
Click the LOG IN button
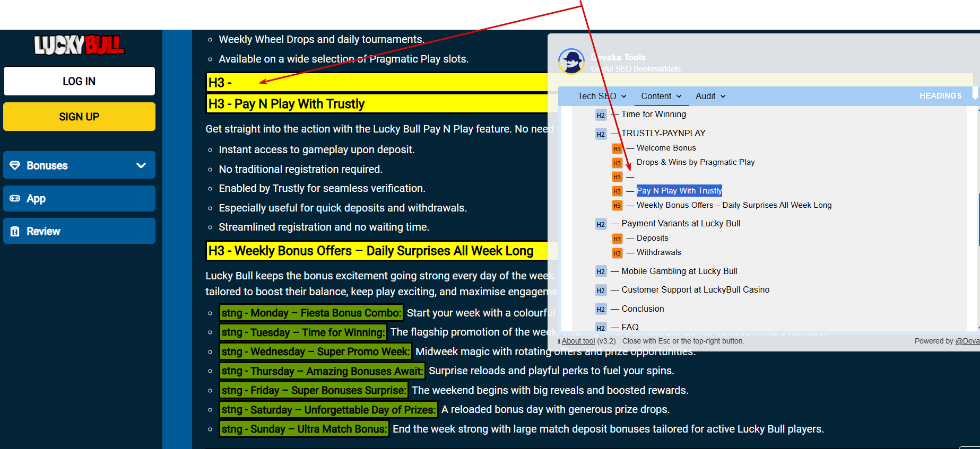[x=79, y=81]
